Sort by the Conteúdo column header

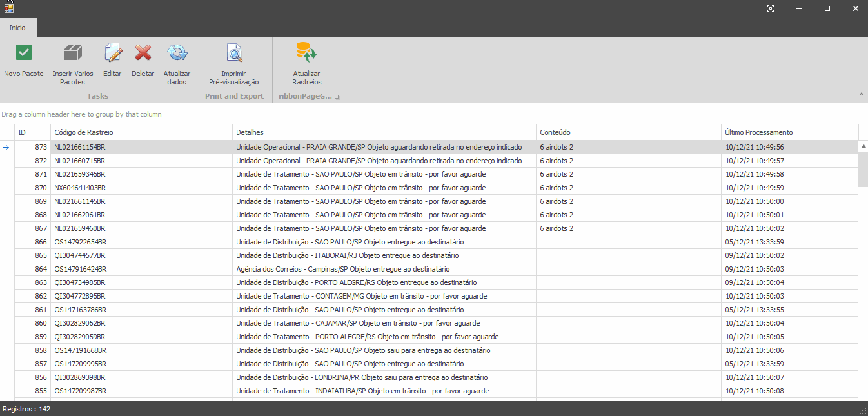click(629, 132)
